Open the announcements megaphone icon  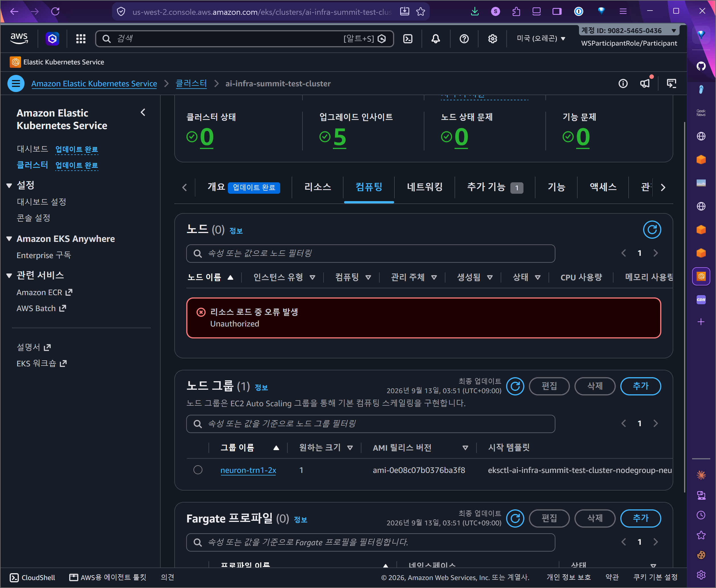645,83
